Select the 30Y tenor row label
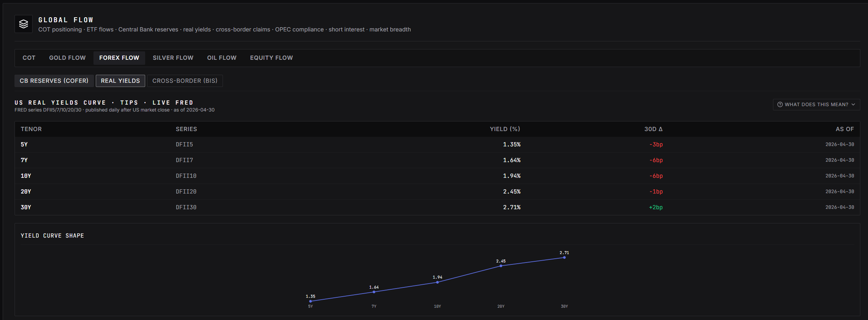868x320 pixels. pyautogui.click(x=26, y=207)
